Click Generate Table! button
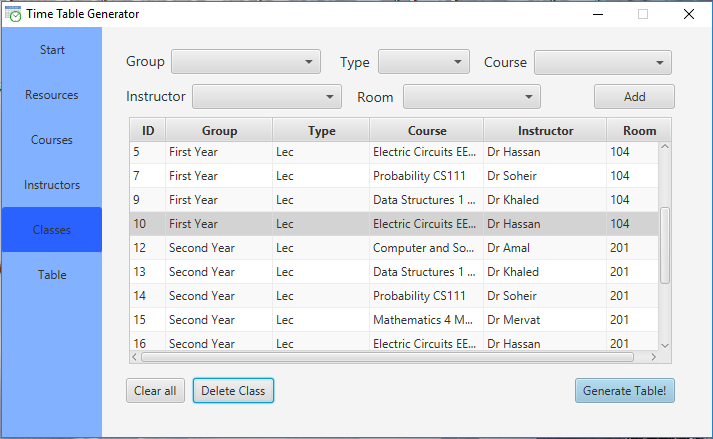The image size is (713, 439). pos(625,391)
